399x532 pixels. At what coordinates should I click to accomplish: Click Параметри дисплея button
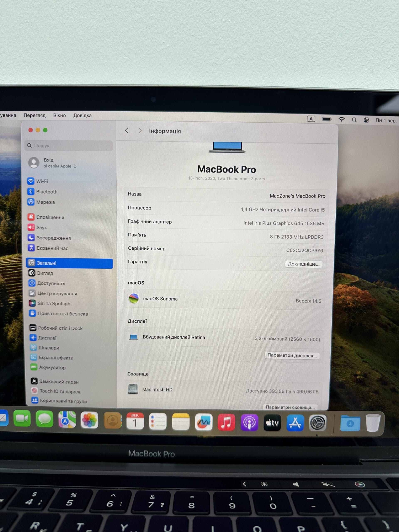coord(292,356)
